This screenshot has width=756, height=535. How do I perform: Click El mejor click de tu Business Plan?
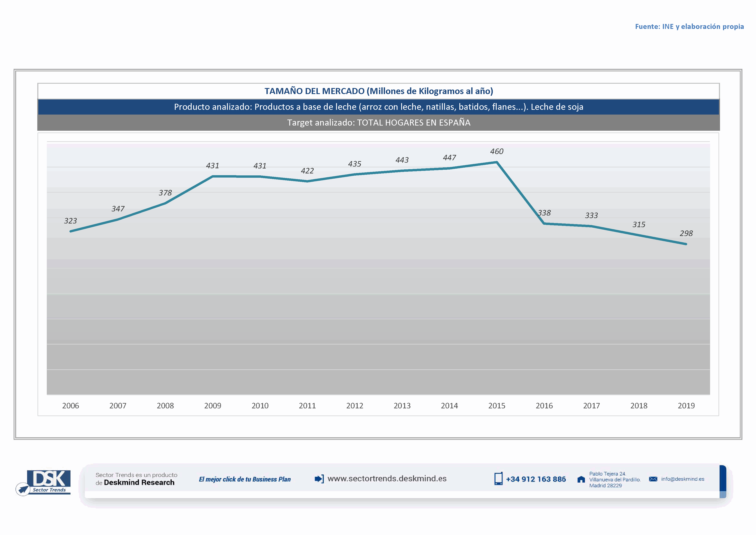point(245,479)
